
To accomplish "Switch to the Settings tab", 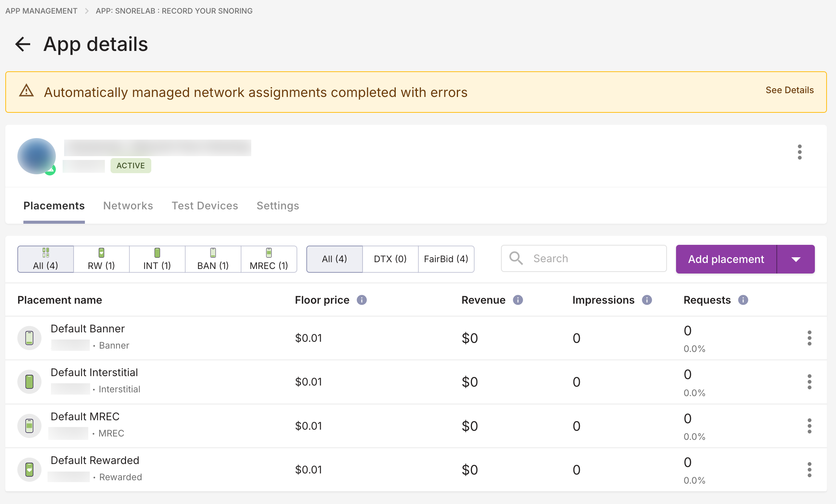I will pos(278,206).
